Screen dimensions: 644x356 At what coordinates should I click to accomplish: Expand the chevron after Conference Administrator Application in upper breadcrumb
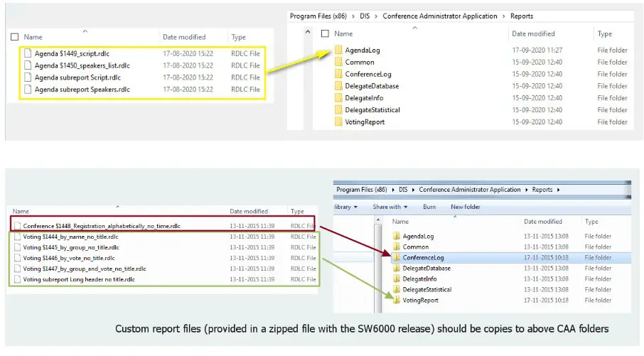[503, 16]
